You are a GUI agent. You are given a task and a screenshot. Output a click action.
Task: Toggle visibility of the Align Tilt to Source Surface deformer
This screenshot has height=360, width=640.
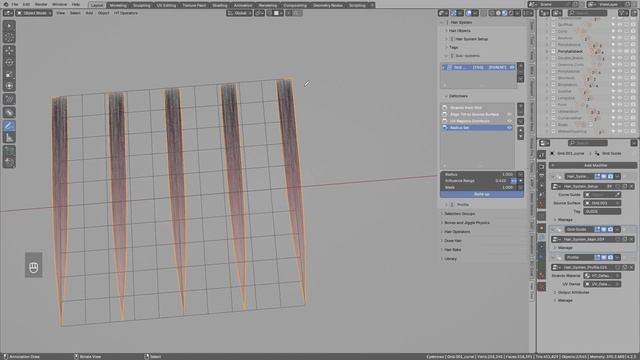click(x=509, y=114)
